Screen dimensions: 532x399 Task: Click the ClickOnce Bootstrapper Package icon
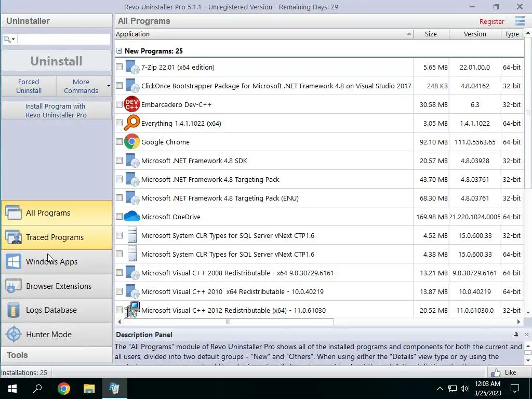[132, 86]
